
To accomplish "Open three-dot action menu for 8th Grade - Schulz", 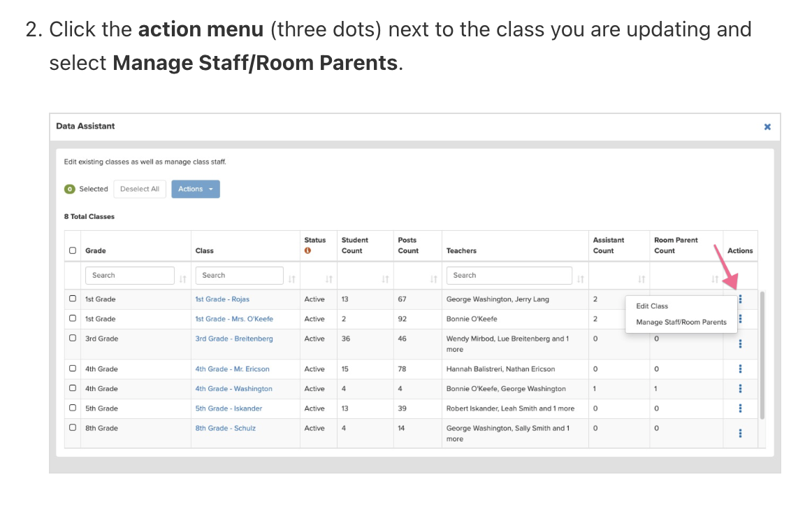I will tap(740, 433).
